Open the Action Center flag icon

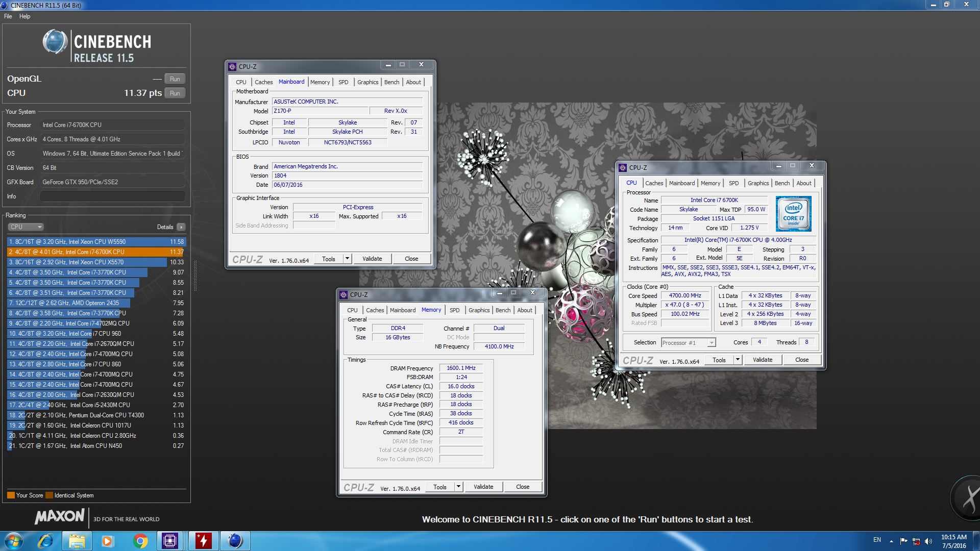[903, 541]
